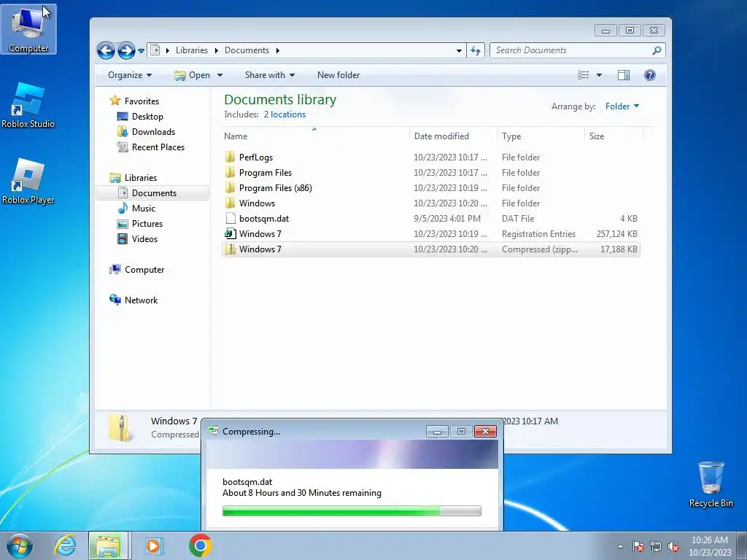The image size is (747, 560).
Task: Select the Program Files folder
Action: [430, 172]
